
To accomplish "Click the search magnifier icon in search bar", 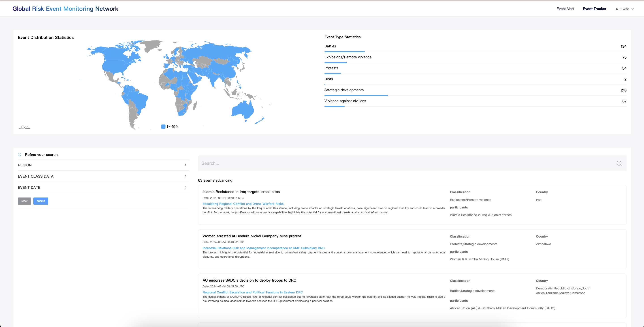I will [x=619, y=163].
